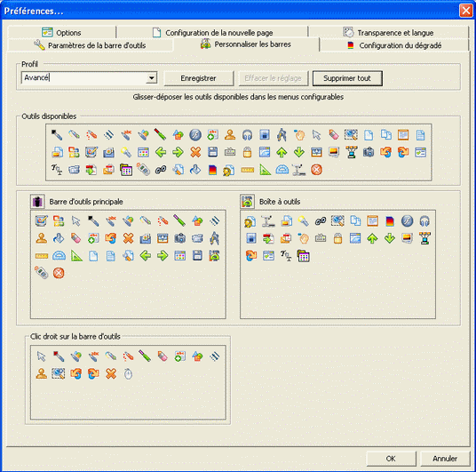Select the green up arrow in Boîte à outils
476x472 pixels.
[372, 238]
